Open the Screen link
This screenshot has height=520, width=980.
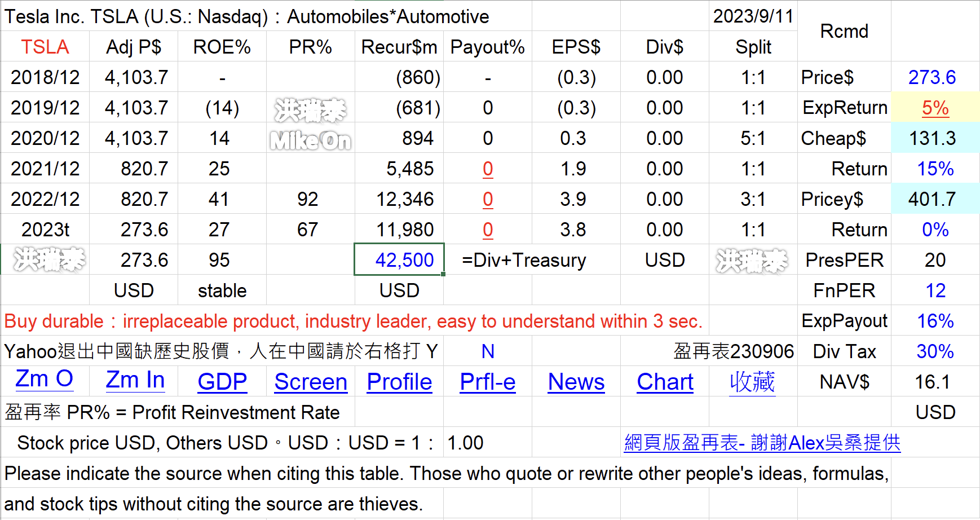(311, 382)
